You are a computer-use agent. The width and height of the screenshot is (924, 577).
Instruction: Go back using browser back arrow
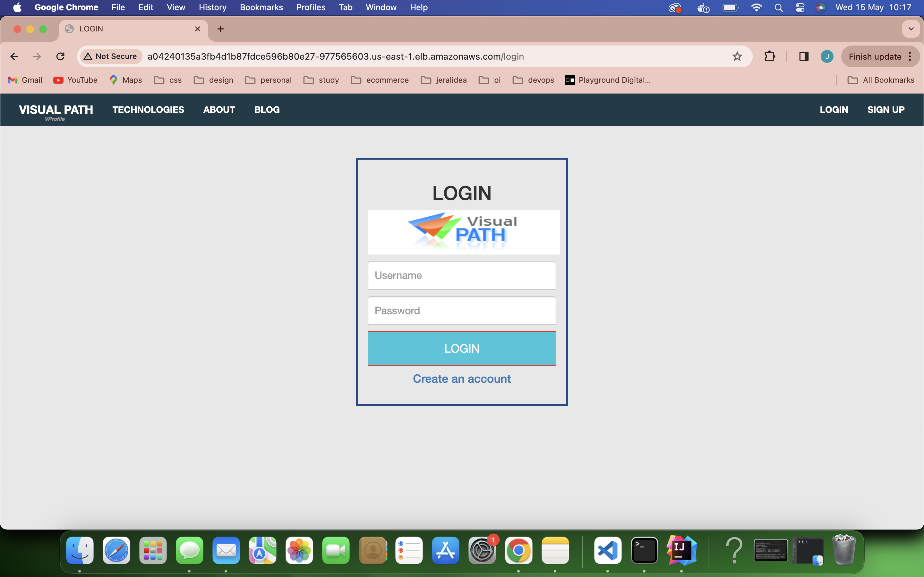pos(14,56)
